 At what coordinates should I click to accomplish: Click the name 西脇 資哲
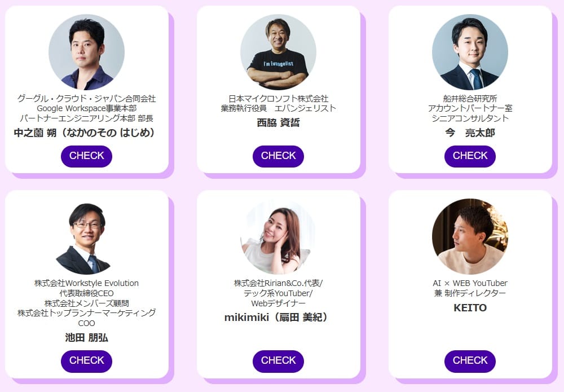click(x=278, y=122)
